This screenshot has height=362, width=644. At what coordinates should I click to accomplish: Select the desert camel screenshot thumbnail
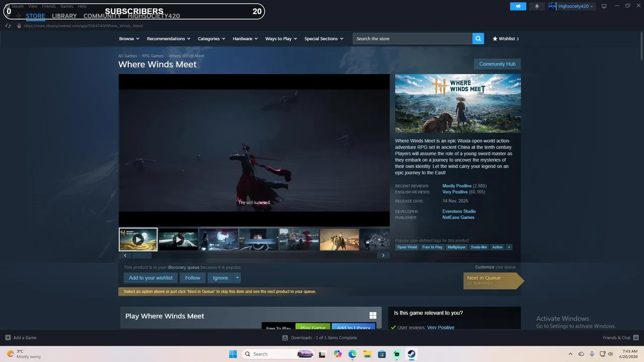click(x=339, y=239)
